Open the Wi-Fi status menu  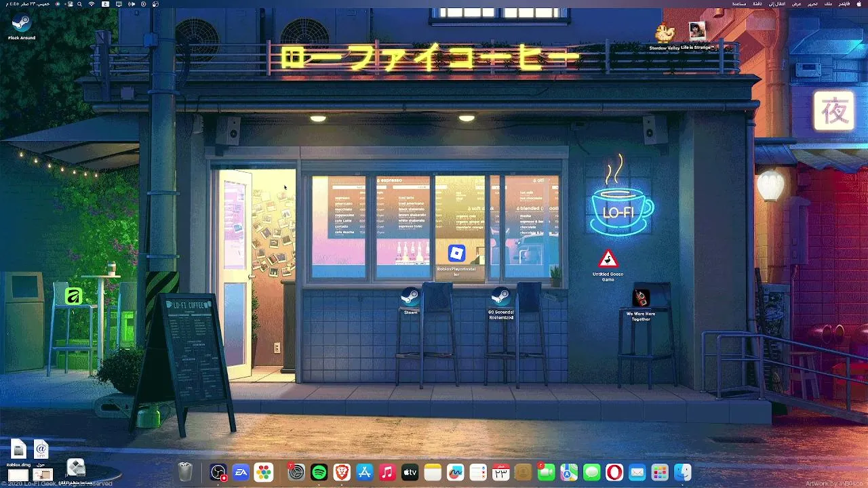pyautogui.click(x=92, y=4)
